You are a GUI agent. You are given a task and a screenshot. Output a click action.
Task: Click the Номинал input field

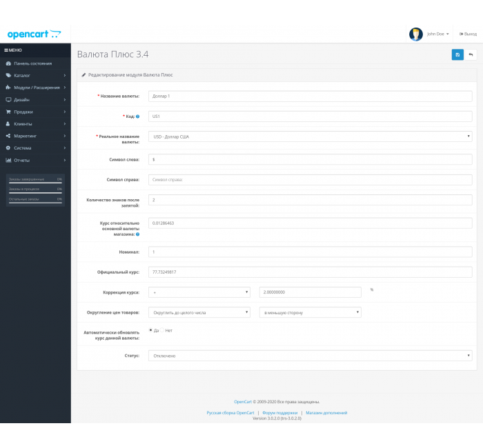pyautogui.click(x=310, y=252)
